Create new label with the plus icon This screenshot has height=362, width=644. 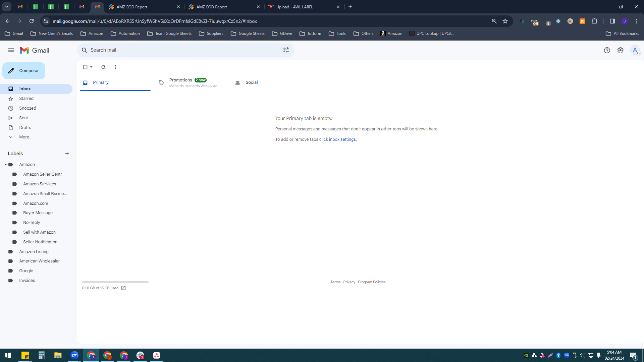[67, 154]
